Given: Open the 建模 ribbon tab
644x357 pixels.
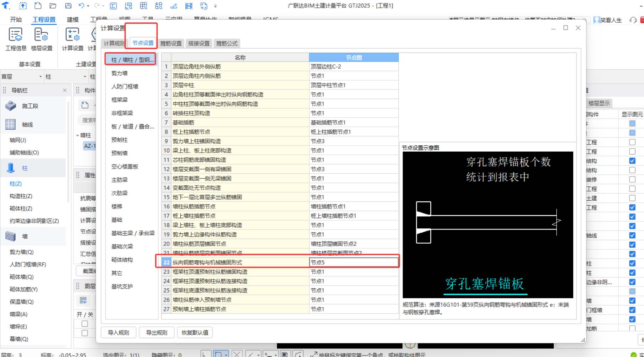Looking at the screenshot, I should [x=73, y=20].
